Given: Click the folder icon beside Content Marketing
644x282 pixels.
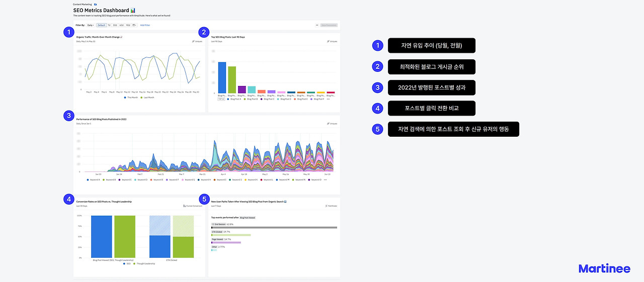Looking at the screenshot, I should [x=96, y=4].
